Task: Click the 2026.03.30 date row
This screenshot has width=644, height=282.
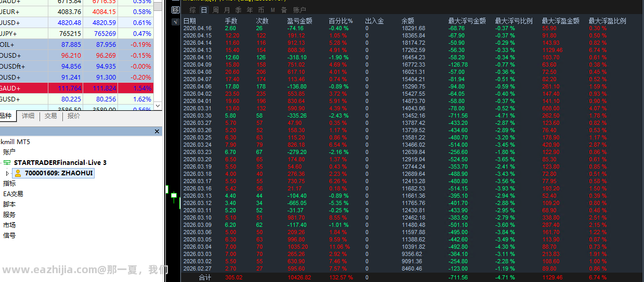Action: [198, 116]
